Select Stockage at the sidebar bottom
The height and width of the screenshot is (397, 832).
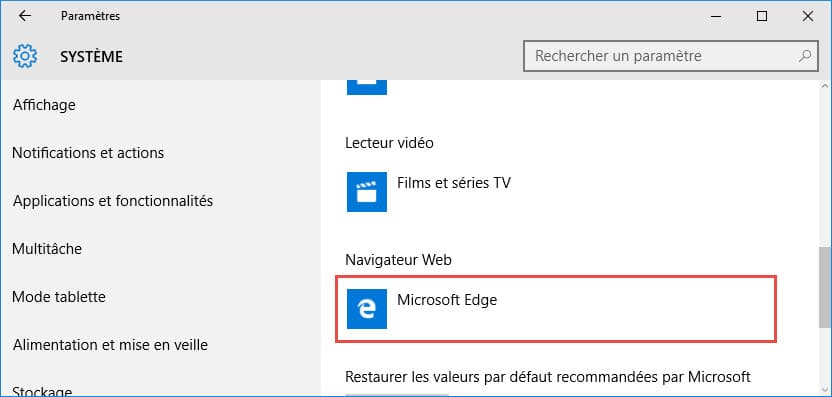(x=42, y=392)
